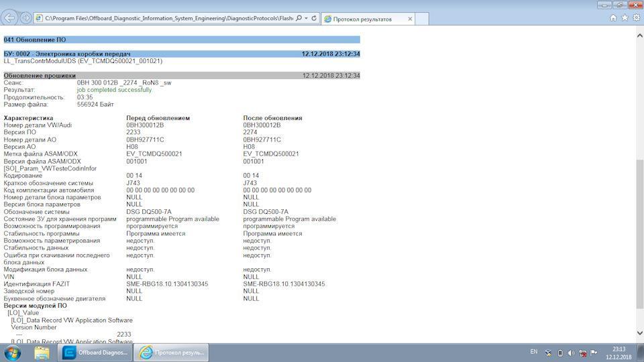Click the search magnifier in address bar

[x=299, y=19]
